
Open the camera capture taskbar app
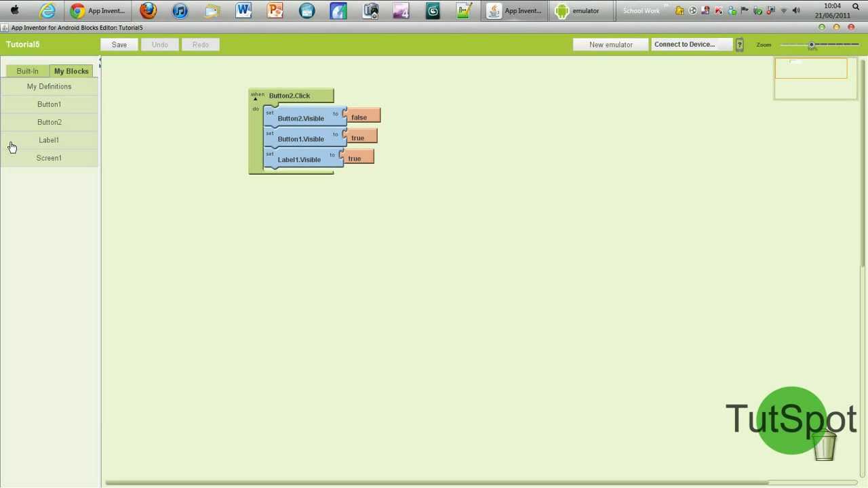click(x=370, y=10)
